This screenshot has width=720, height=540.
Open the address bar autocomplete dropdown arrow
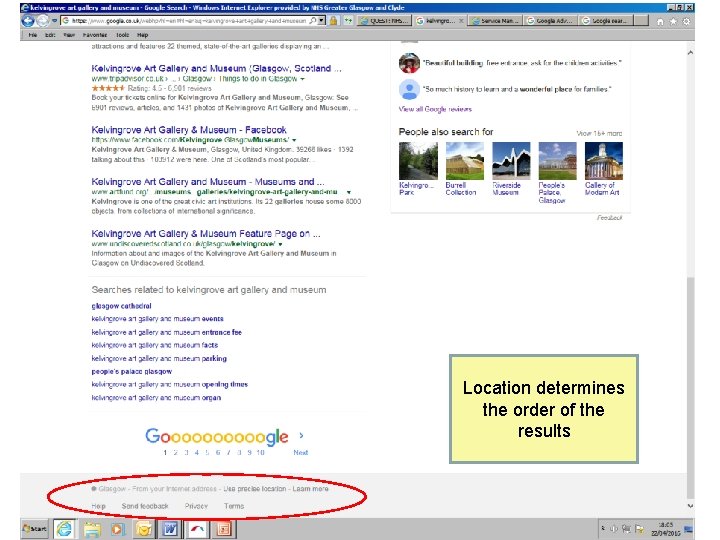tap(321, 21)
